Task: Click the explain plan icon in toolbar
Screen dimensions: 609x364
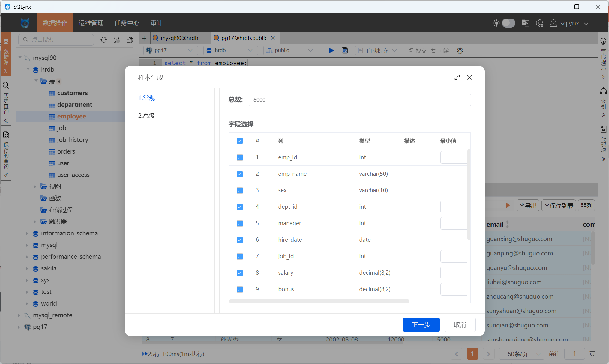Action: pyautogui.click(x=345, y=51)
